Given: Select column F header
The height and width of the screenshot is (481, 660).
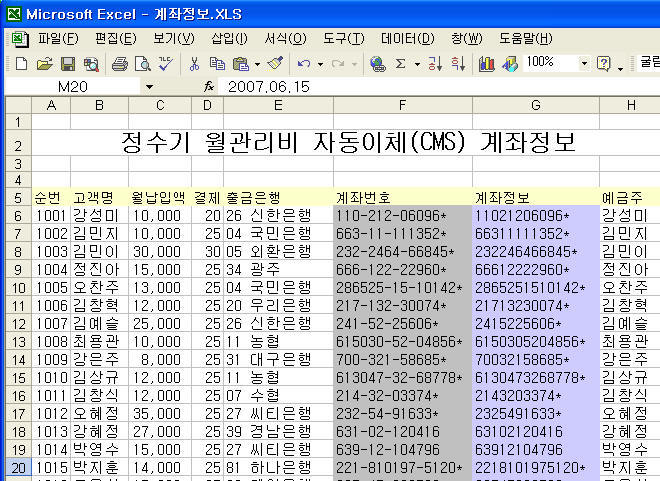Looking at the screenshot, I should [403, 105].
